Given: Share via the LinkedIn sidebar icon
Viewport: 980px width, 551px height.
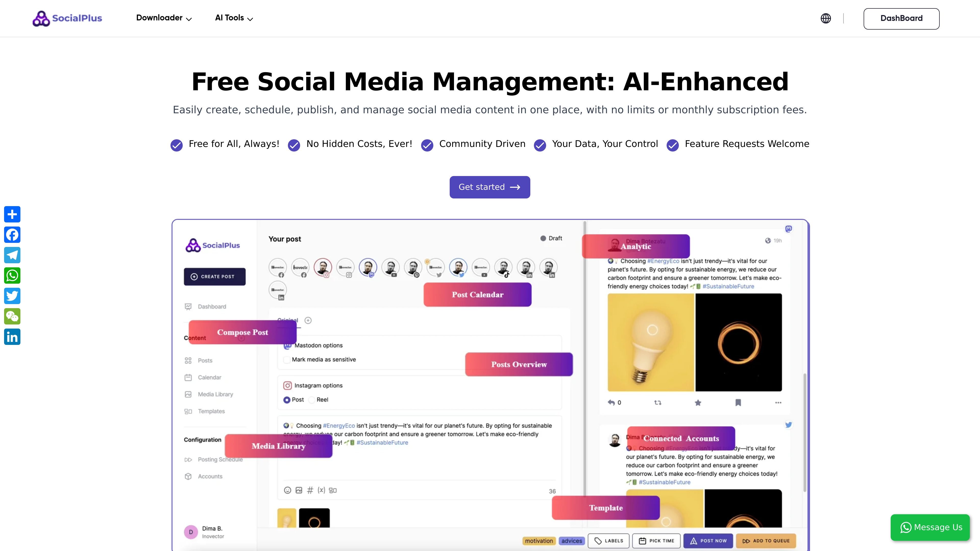Looking at the screenshot, I should [x=12, y=337].
